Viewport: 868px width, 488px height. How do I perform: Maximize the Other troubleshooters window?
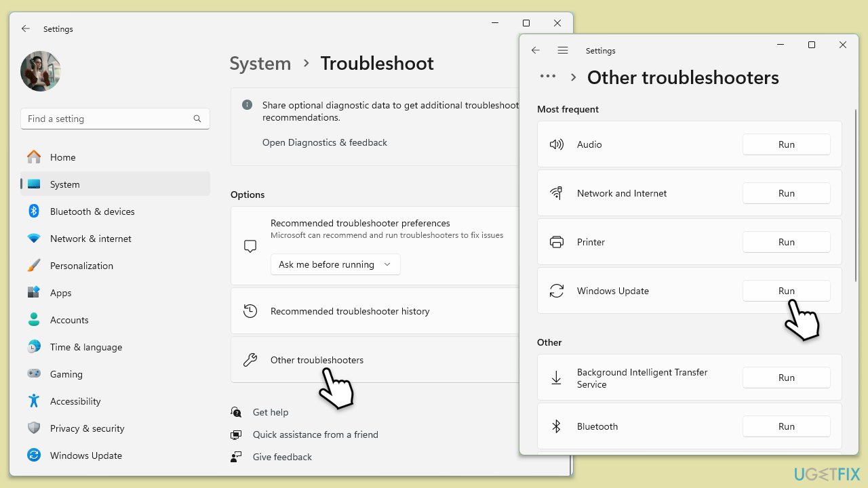tap(812, 45)
